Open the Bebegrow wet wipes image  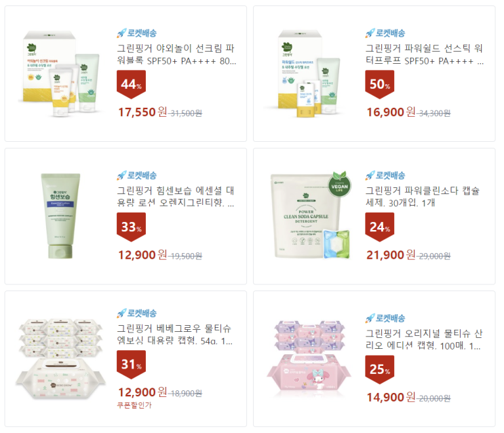point(60,359)
